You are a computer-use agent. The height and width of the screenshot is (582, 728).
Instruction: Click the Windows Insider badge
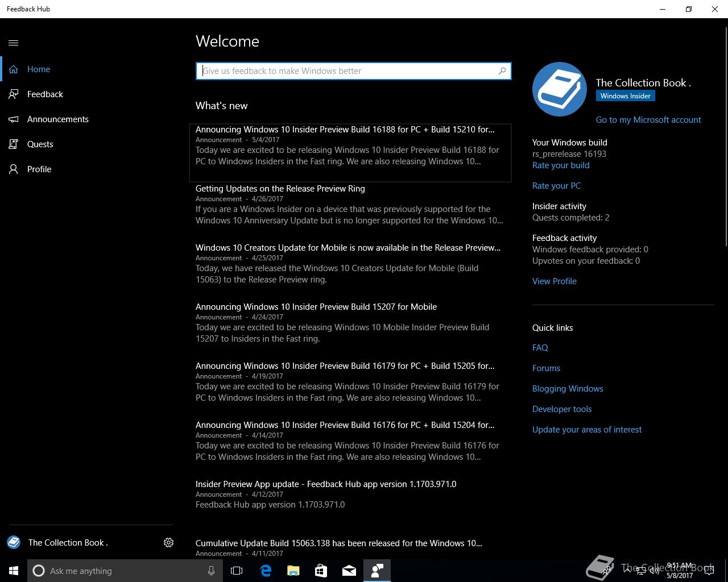click(625, 96)
